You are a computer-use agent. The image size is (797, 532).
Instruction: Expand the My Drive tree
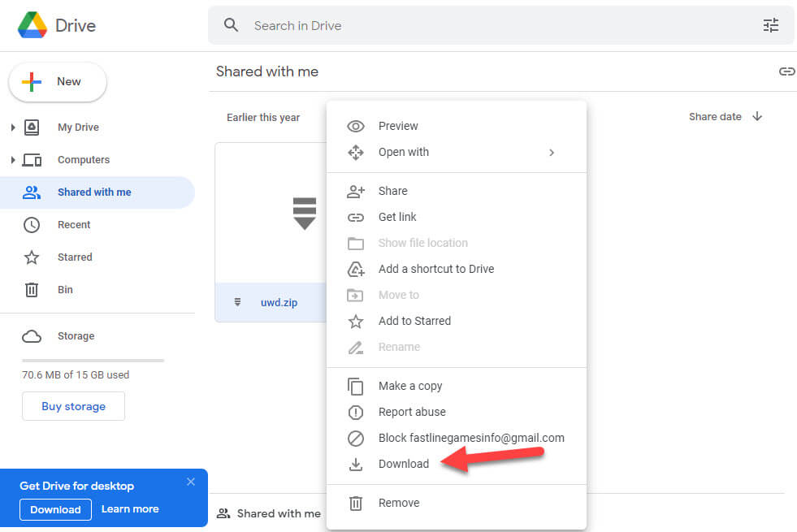point(13,128)
